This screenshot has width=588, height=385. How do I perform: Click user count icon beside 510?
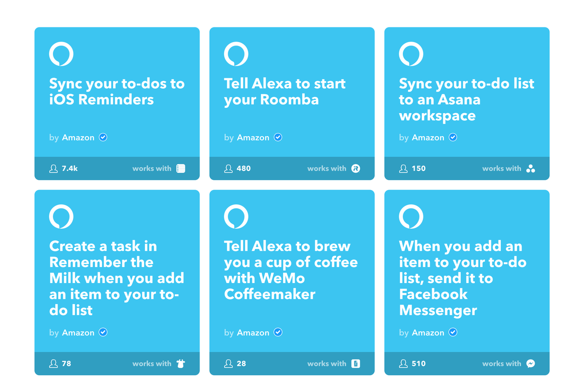click(x=403, y=363)
